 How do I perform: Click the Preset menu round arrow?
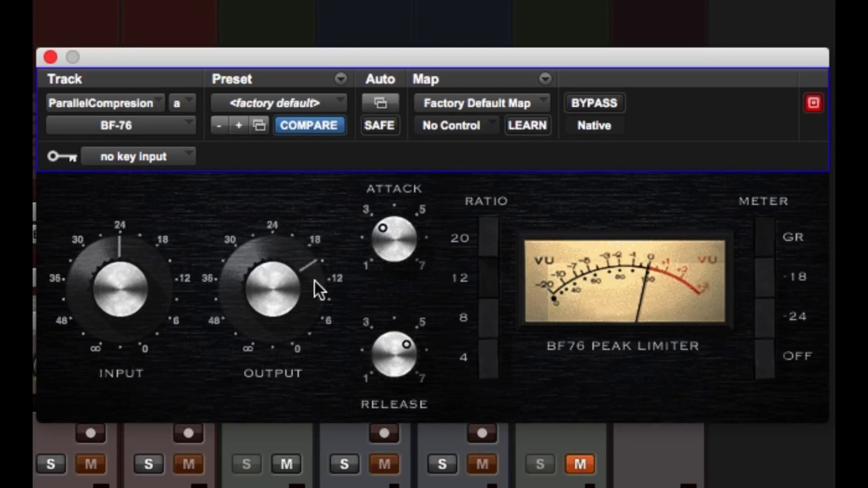click(340, 79)
